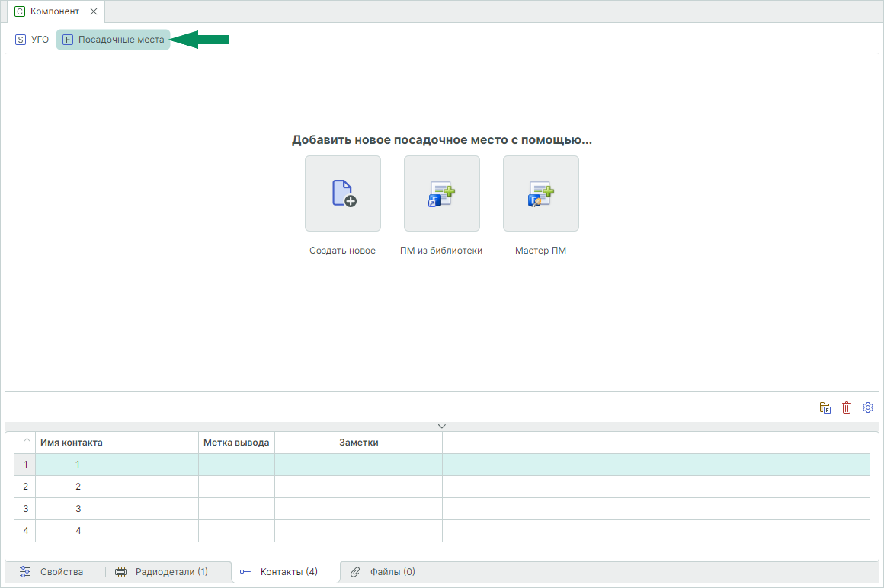884x588 pixels.
Task: Switch to the УГО tab
Action: 32,40
